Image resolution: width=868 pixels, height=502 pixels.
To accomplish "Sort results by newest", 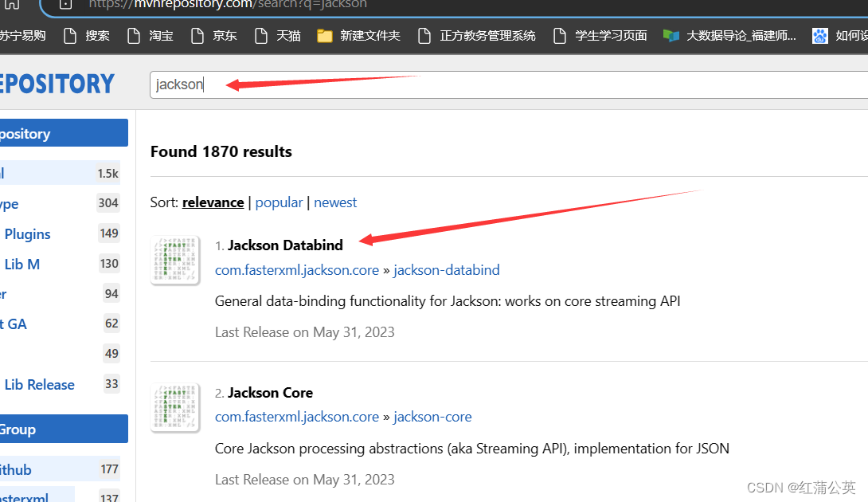I will (335, 203).
